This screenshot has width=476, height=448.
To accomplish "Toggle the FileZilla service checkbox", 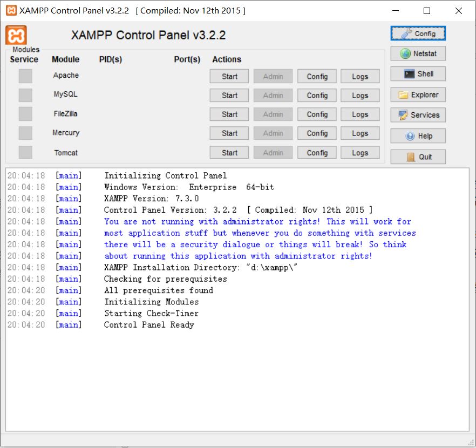I will pos(25,114).
